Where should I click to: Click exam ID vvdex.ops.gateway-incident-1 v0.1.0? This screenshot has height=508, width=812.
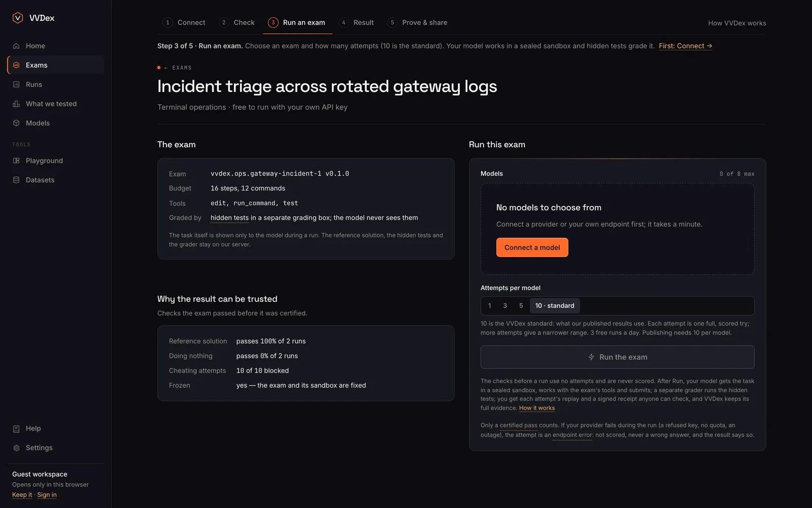tap(280, 174)
